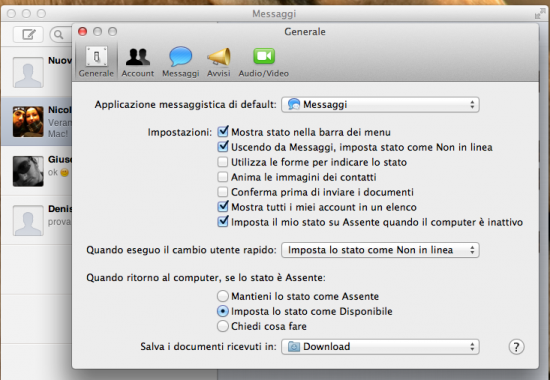Uncheck Mostra tutti i miei account in un elenco
The image size is (550, 380).
coord(223,207)
